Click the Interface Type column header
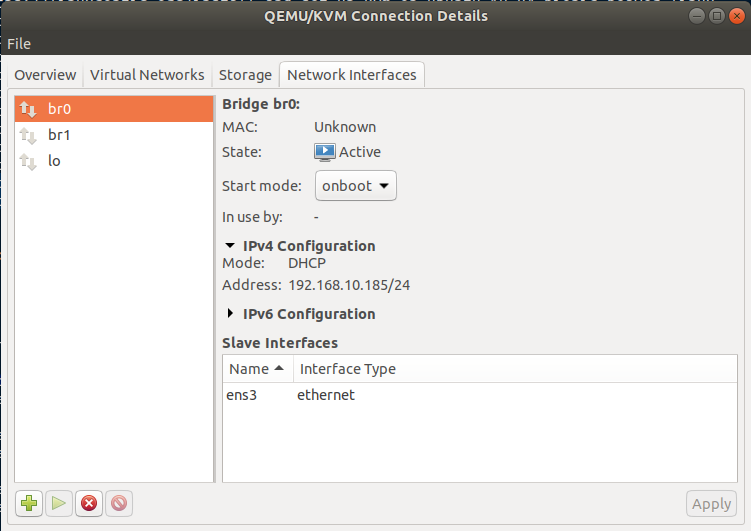Viewport: 751px width, 531px height. (348, 369)
